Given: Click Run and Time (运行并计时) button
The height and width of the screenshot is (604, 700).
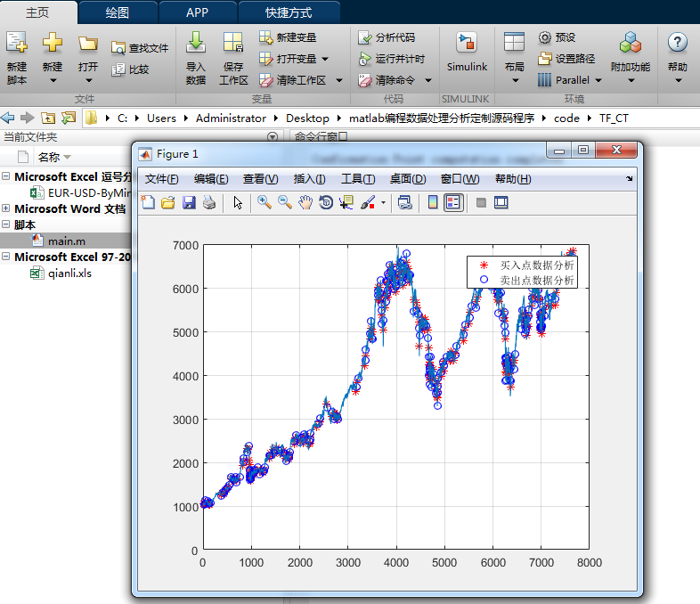Looking at the screenshot, I should pyautogui.click(x=392, y=59).
